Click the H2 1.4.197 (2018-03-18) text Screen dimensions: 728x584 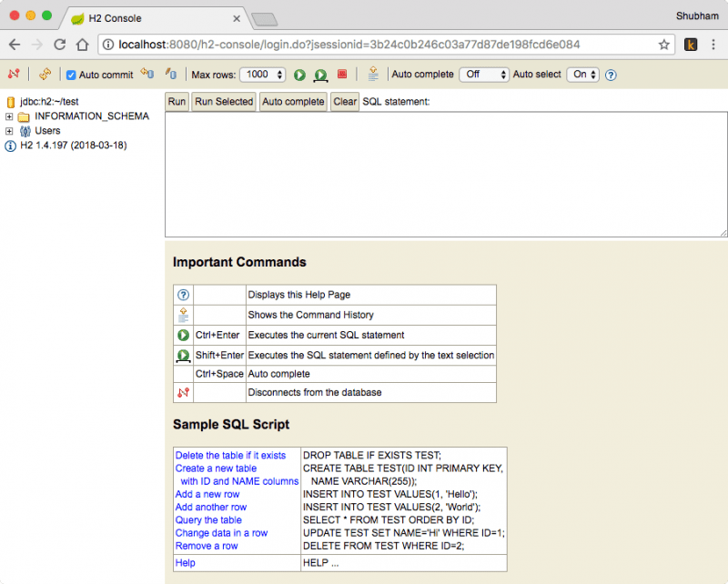[x=74, y=146]
